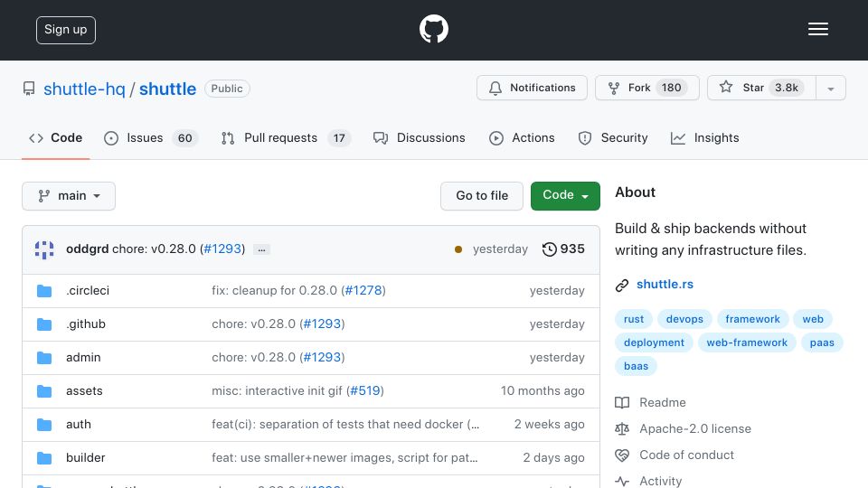
Task: Open the Star lists dropdown arrow
Action: click(x=830, y=88)
